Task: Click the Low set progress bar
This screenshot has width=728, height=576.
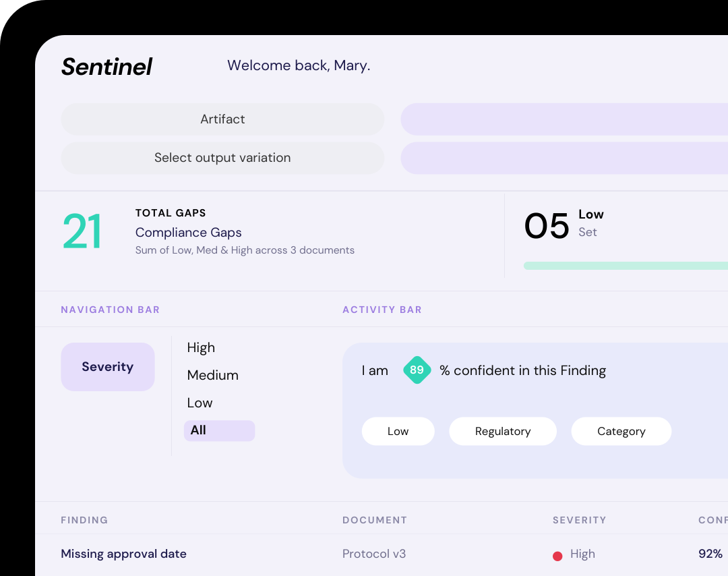Action: tap(626, 266)
